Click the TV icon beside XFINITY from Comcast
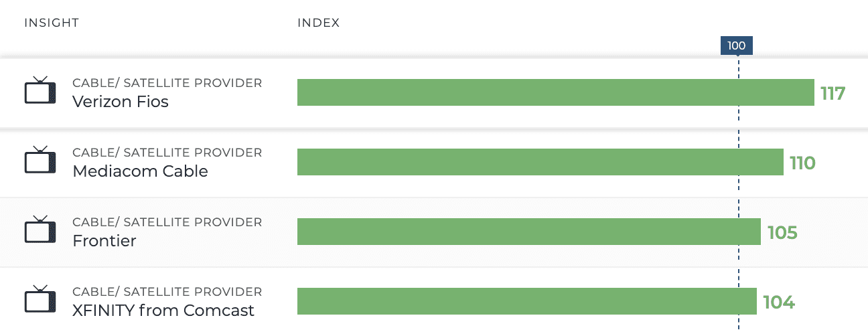This screenshot has height=336, width=868. click(40, 299)
